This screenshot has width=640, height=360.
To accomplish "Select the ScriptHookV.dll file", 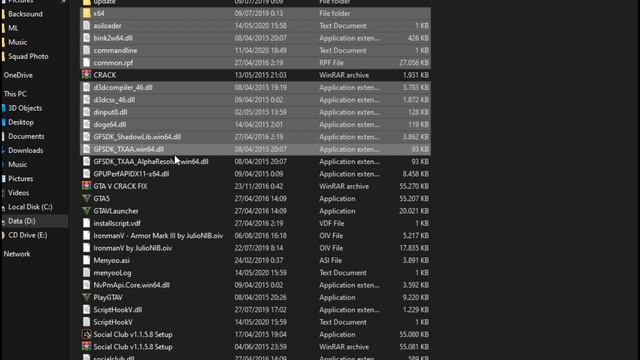I will 118,310.
